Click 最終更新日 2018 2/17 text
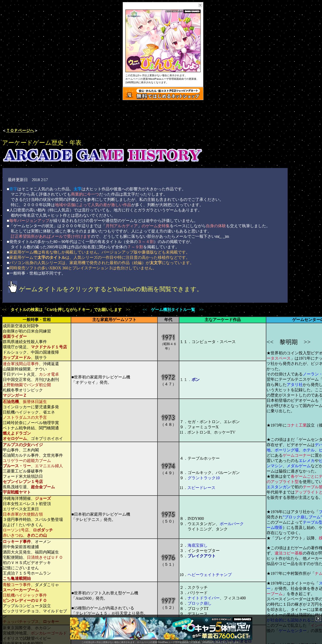322x644 pixels. (x=28, y=180)
